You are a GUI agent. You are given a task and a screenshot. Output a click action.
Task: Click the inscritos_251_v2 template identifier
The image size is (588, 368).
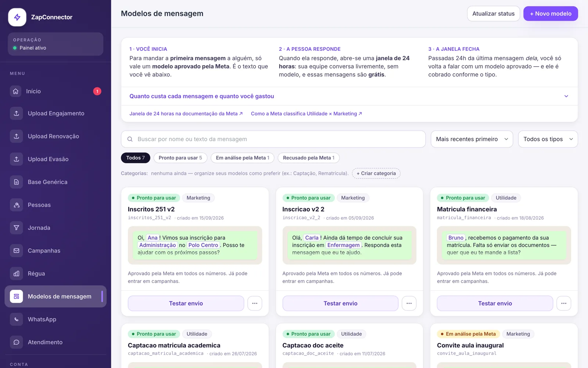150,218
